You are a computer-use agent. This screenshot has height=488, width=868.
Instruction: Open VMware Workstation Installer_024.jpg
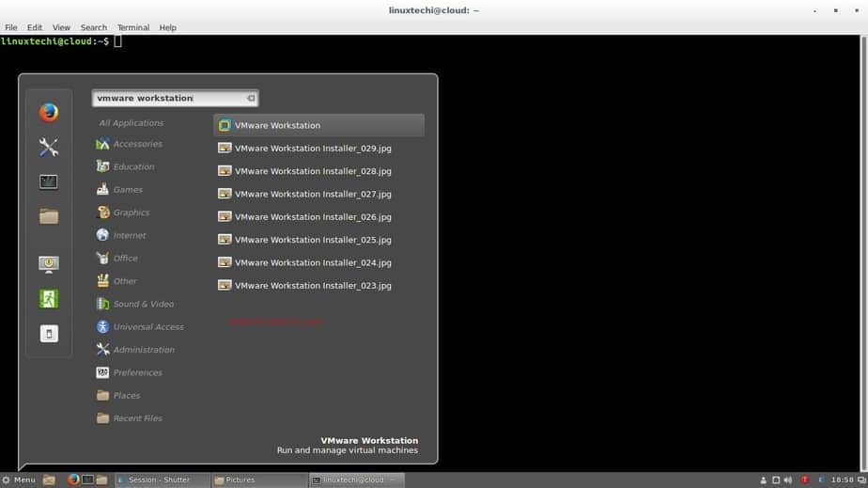tap(318, 262)
